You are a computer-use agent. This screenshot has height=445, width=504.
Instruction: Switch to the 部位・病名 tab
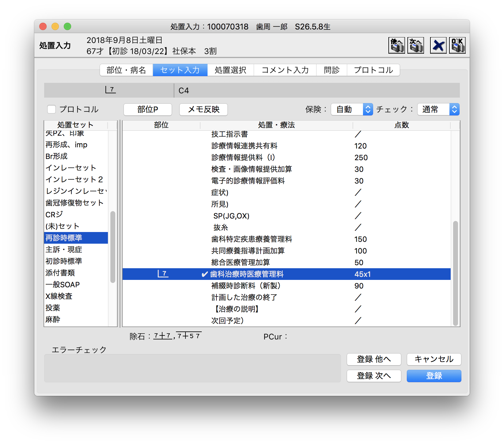click(x=126, y=70)
